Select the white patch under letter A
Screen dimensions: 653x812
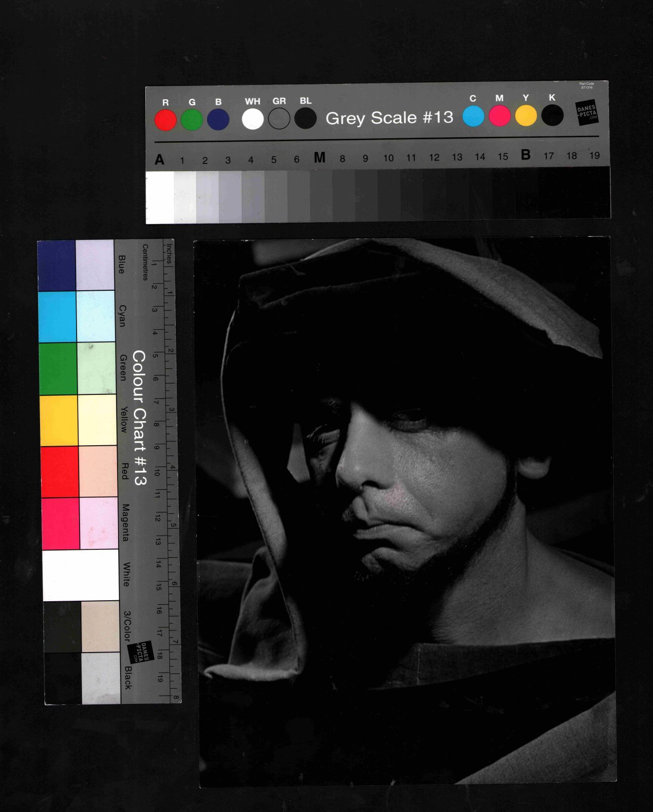[160, 196]
